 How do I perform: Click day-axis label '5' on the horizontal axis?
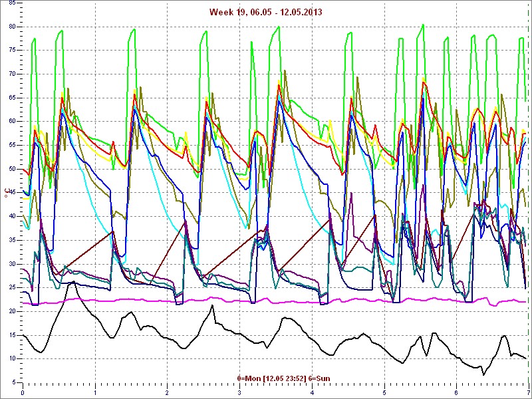pos(384,393)
